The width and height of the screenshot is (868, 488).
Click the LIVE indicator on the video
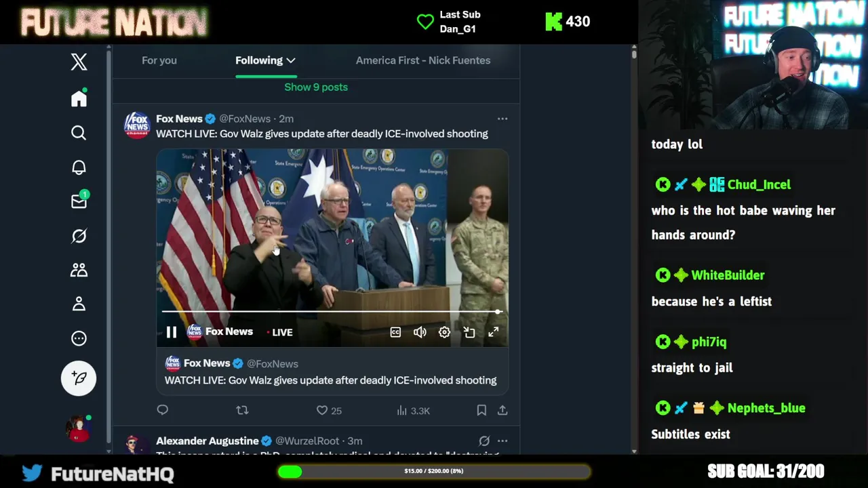pyautogui.click(x=279, y=332)
